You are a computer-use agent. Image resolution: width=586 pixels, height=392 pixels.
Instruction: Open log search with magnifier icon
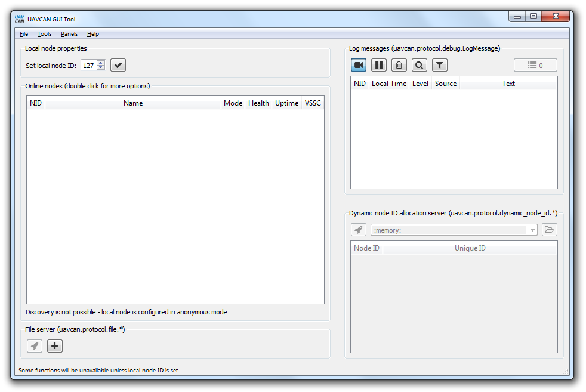[420, 65]
